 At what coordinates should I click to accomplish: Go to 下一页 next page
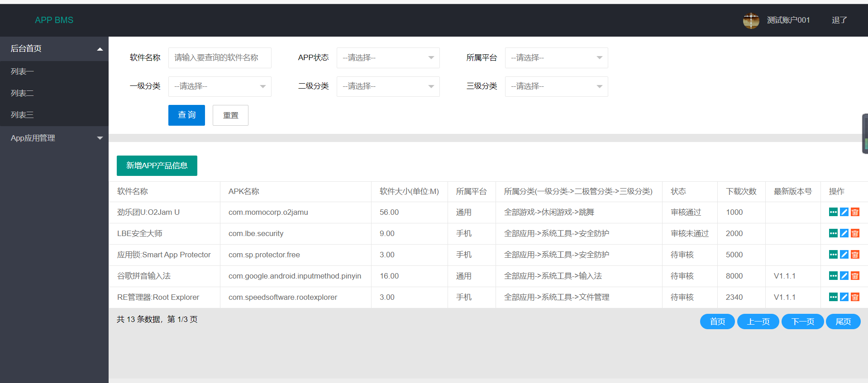[x=803, y=322]
